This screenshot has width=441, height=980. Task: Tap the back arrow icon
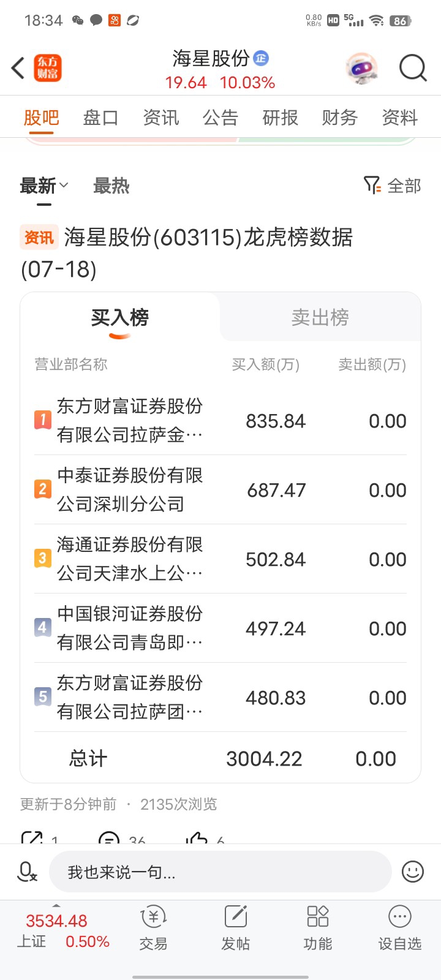(18, 68)
